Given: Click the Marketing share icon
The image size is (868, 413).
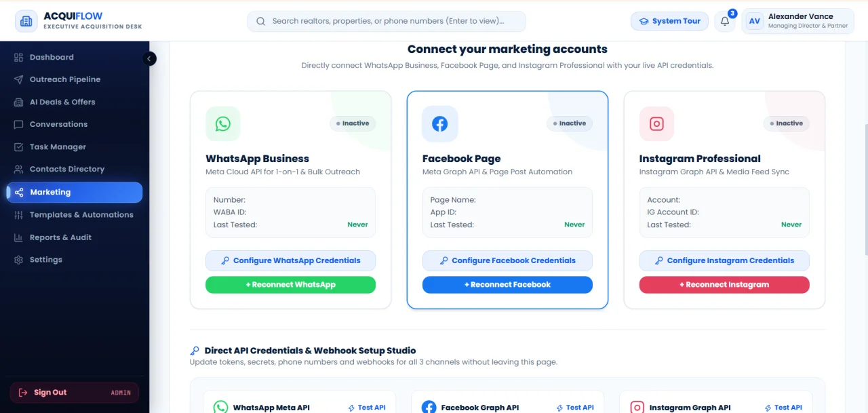Looking at the screenshot, I should click(x=19, y=193).
